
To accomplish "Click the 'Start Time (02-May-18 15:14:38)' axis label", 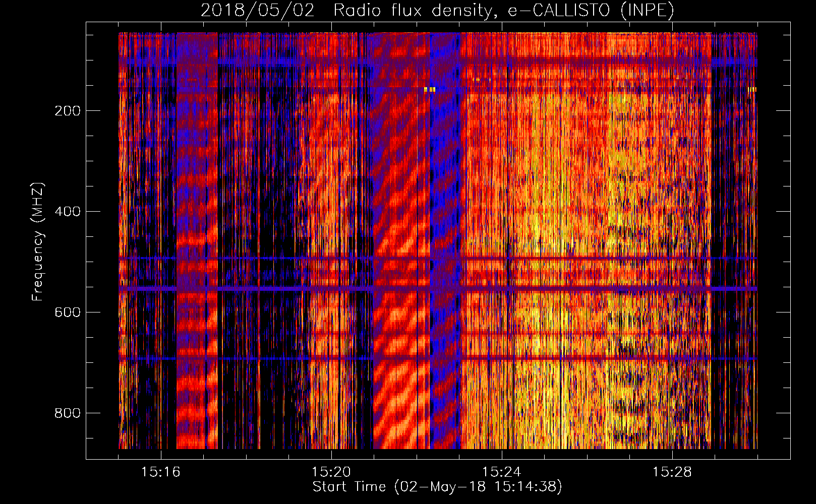I will [437, 487].
